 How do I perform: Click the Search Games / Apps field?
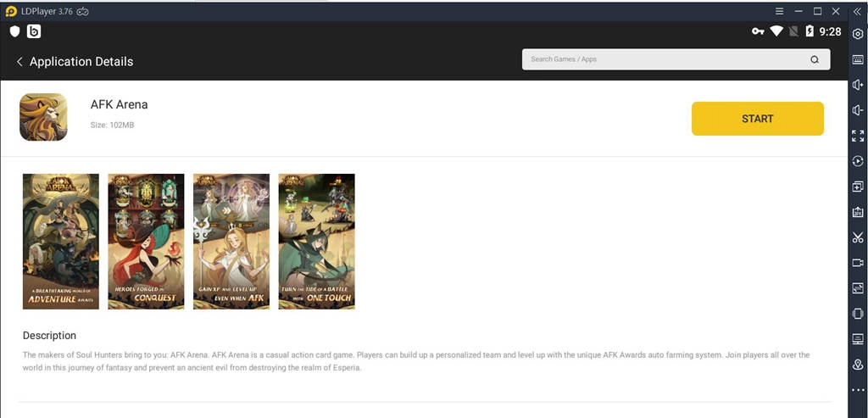tap(676, 59)
